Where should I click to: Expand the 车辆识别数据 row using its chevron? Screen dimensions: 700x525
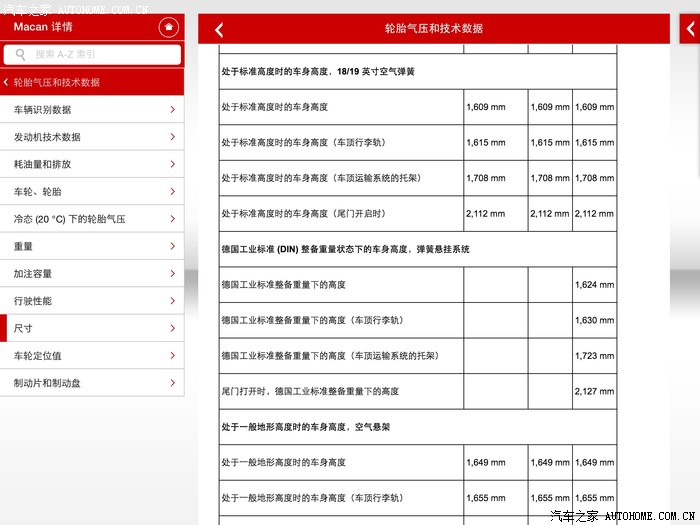tap(173, 110)
